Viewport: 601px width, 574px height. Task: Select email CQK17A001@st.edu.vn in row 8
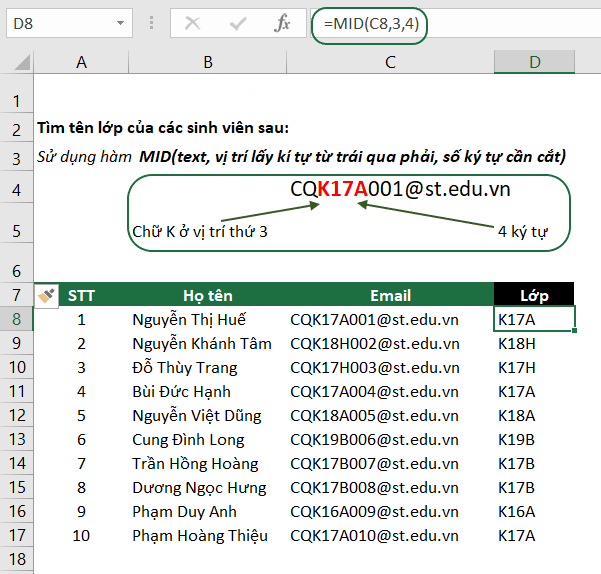[x=390, y=319]
